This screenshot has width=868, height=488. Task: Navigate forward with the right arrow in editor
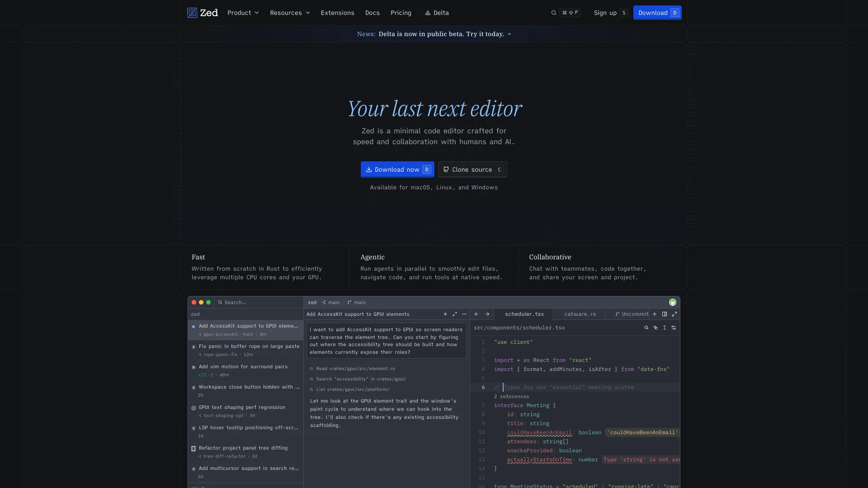pos(487,314)
